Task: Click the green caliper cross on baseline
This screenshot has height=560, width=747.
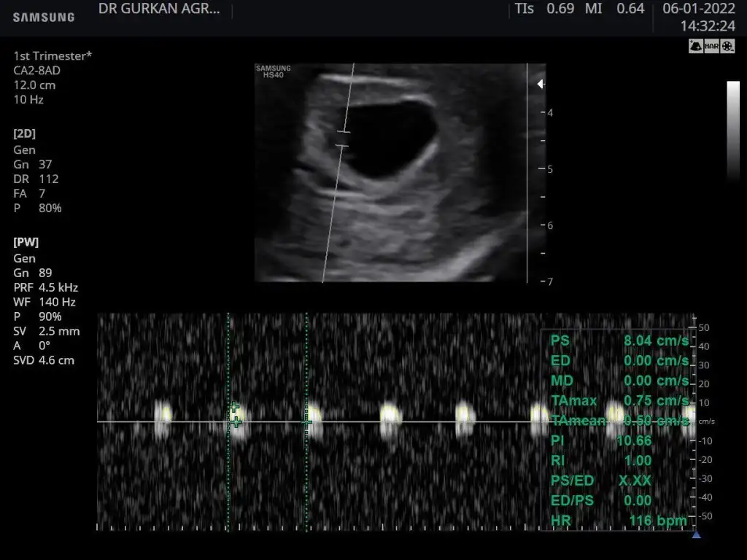Action: [x=235, y=421]
